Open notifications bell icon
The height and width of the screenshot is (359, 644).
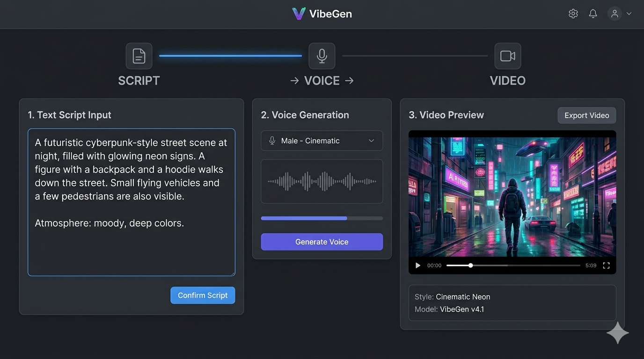click(x=593, y=14)
